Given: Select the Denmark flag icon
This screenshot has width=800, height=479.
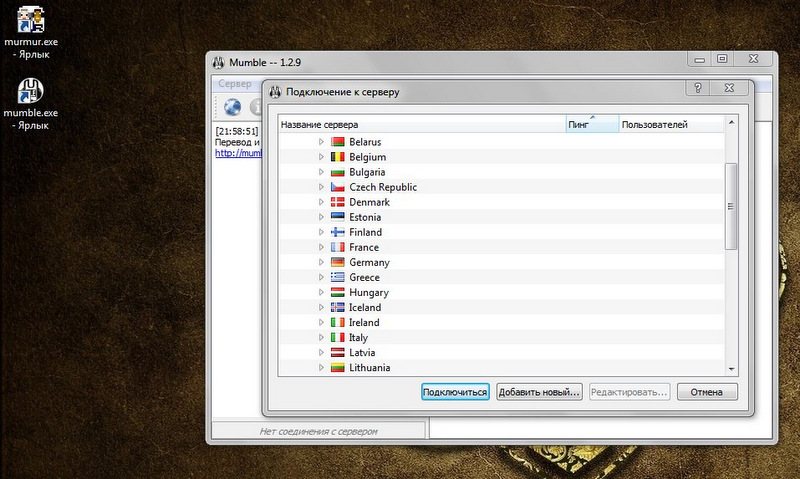Looking at the screenshot, I should click(337, 202).
